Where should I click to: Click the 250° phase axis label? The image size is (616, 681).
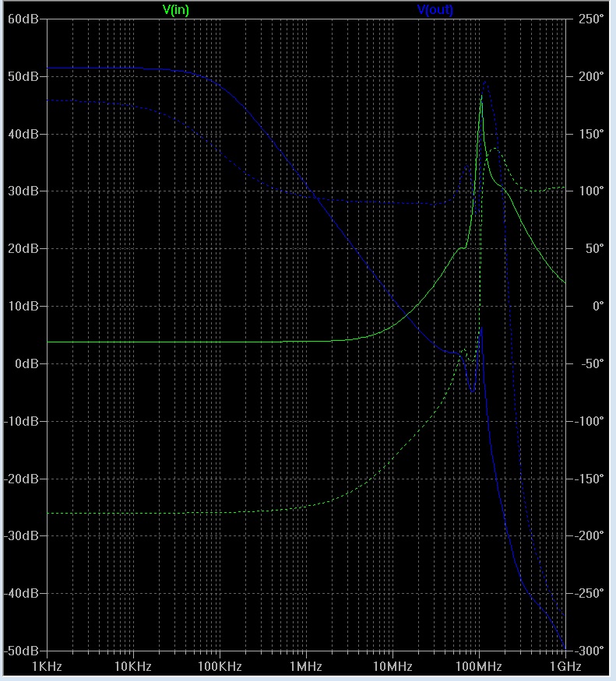pyautogui.click(x=591, y=19)
